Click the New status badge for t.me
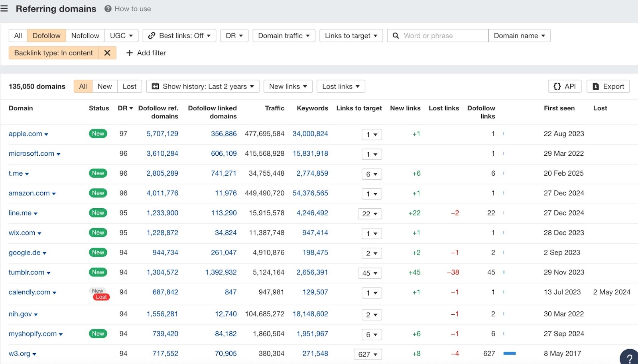This screenshot has height=364, width=638. [x=98, y=173]
